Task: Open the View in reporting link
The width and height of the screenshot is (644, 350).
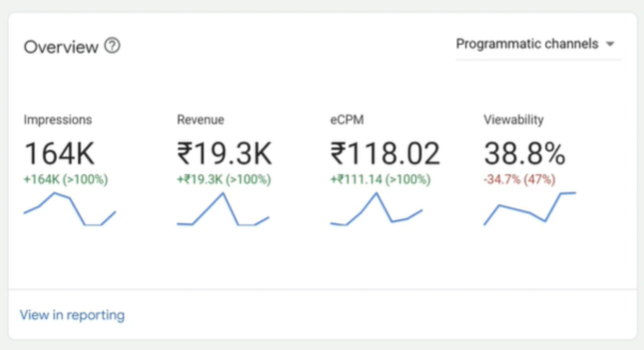Action: (x=72, y=315)
